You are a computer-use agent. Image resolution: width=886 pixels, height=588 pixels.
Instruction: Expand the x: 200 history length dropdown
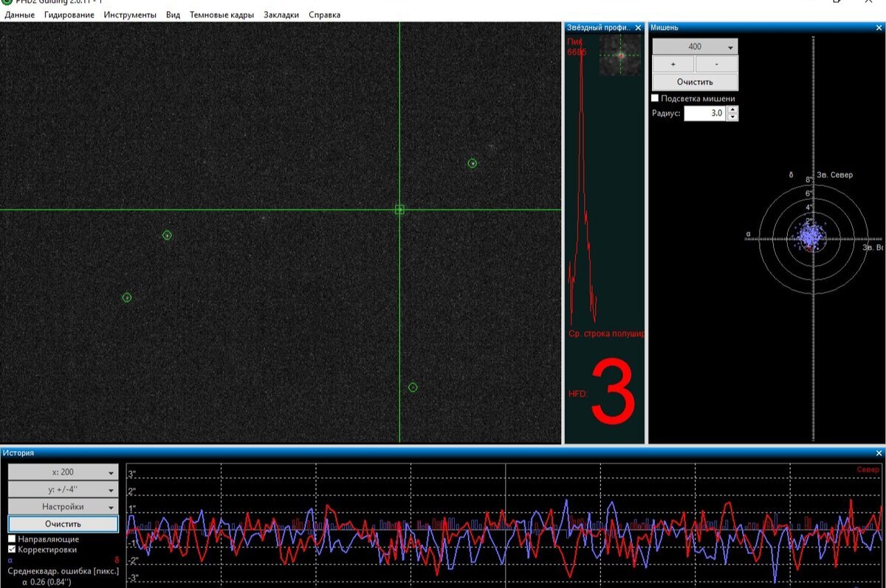63,472
